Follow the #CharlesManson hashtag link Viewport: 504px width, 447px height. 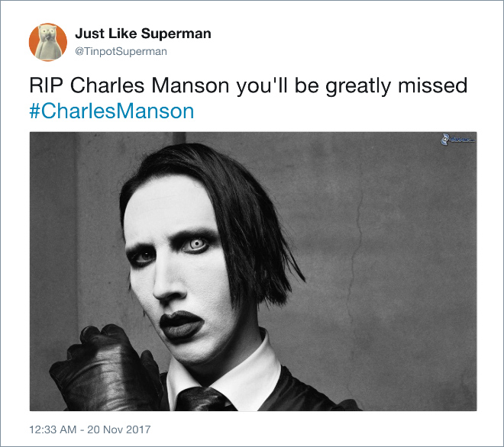[111, 111]
